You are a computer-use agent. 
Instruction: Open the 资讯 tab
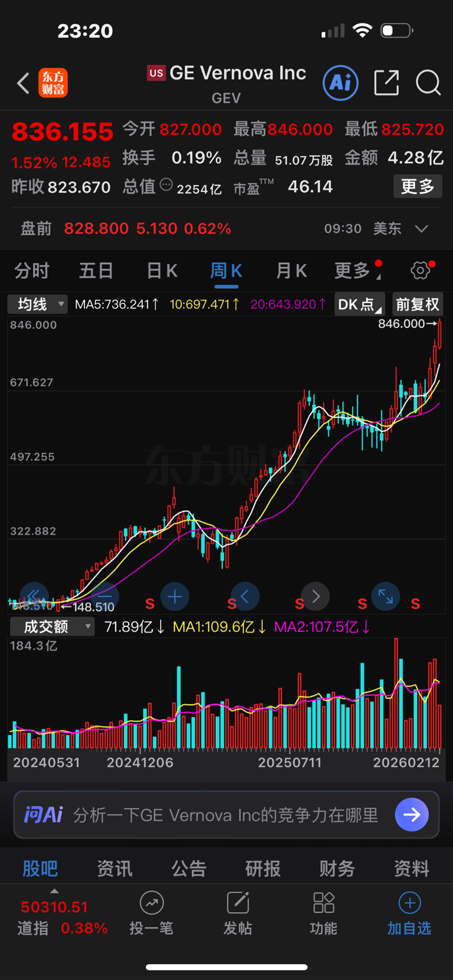click(x=114, y=868)
